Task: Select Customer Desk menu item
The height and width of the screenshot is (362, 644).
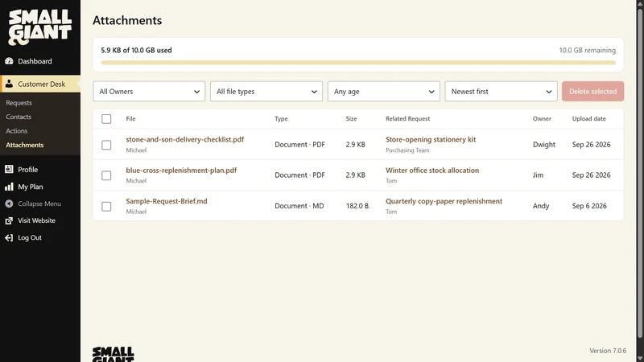Action: [x=40, y=84]
